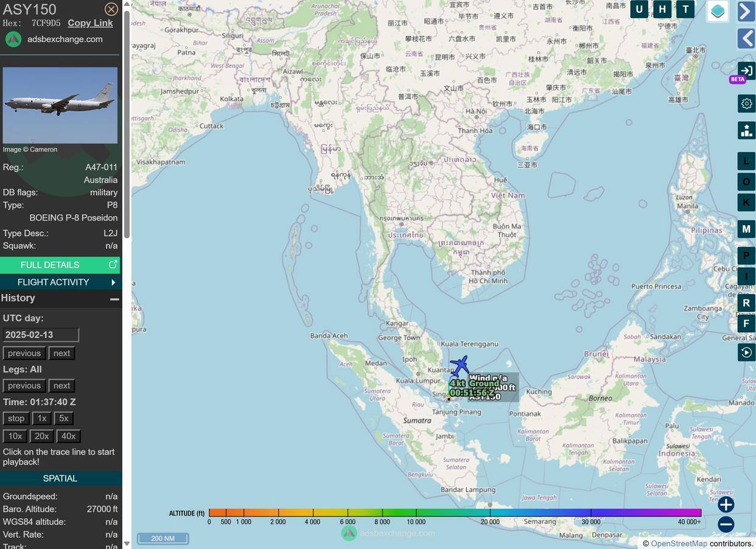The height and width of the screenshot is (549, 756).
Task: Click the UTC day date field
Action: [41, 335]
